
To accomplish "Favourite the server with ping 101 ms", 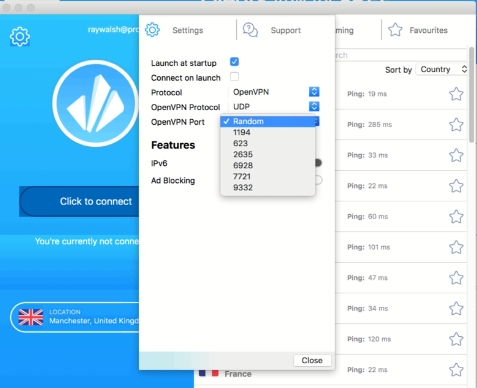I will tap(456, 247).
